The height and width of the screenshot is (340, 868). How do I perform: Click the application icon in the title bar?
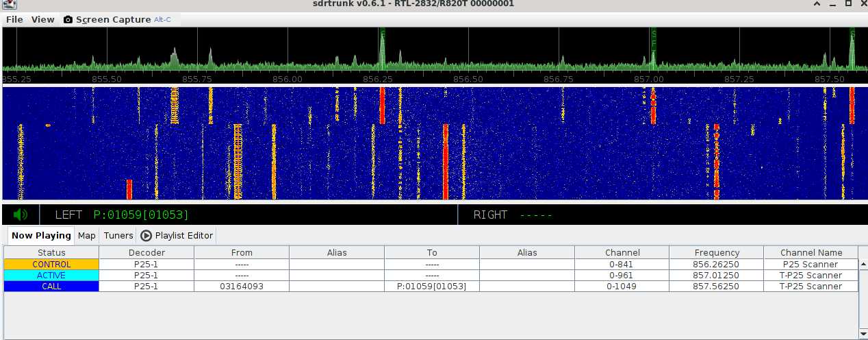[10, 3]
